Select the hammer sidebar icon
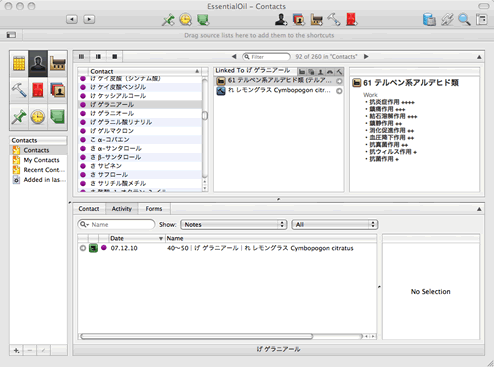494x367 pixels. coord(19,90)
